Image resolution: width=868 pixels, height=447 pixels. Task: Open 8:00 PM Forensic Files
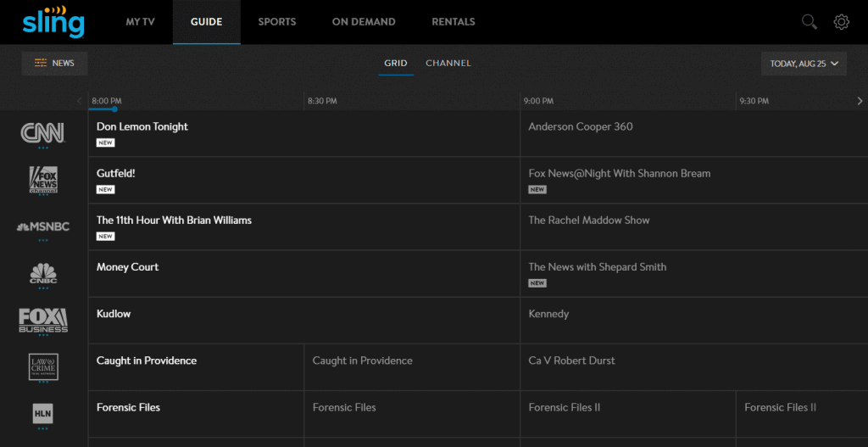click(196, 414)
